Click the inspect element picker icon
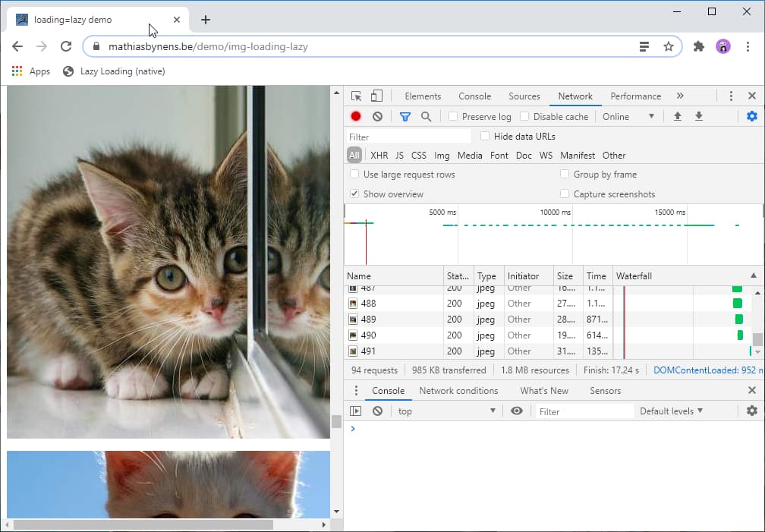This screenshot has width=765, height=532. [x=357, y=96]
